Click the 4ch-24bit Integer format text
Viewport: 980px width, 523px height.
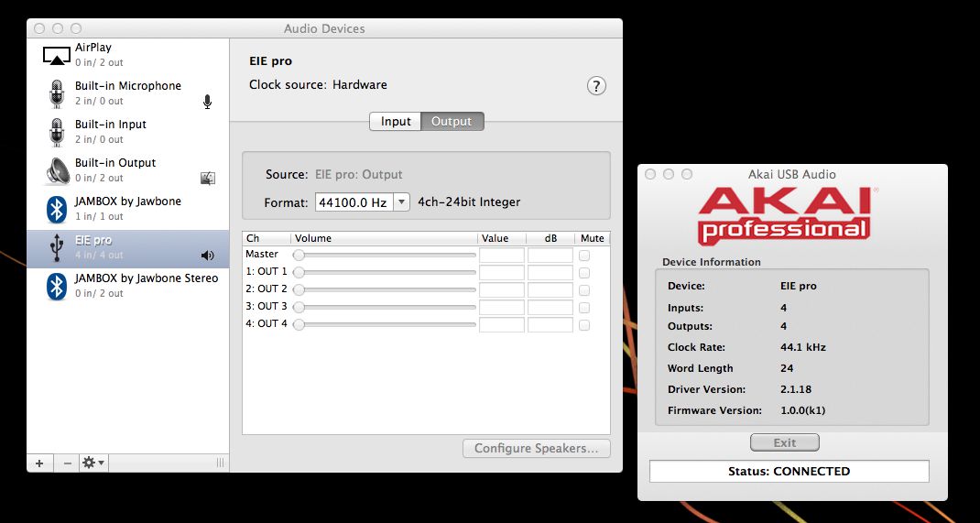tap(469, 202)
